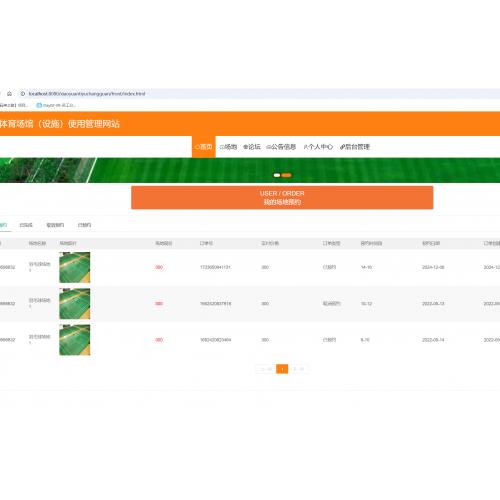This screenshot has width=500, height=500.
Task: Open the 公告信息 navigation item
Action: click(281, 147)
